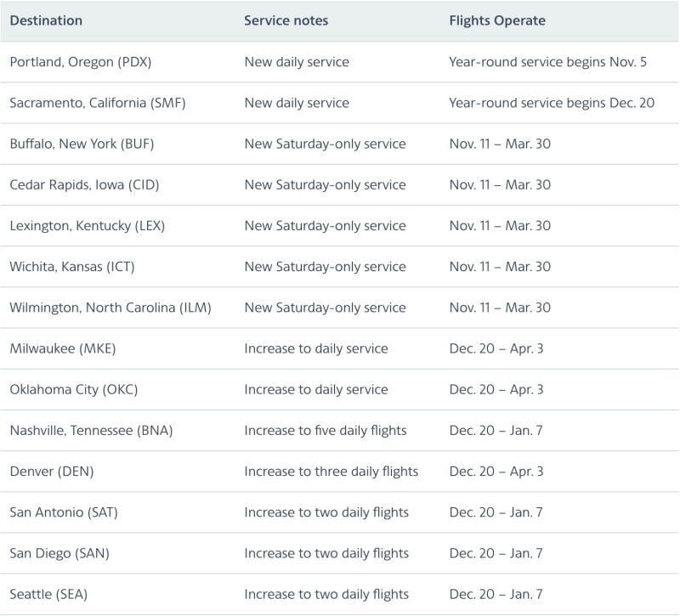Image resolution: width=680 pixels, height=616 pixels.
Task: Select Wichita, Kansas (ICT) destination
Action: click(72, 266)
